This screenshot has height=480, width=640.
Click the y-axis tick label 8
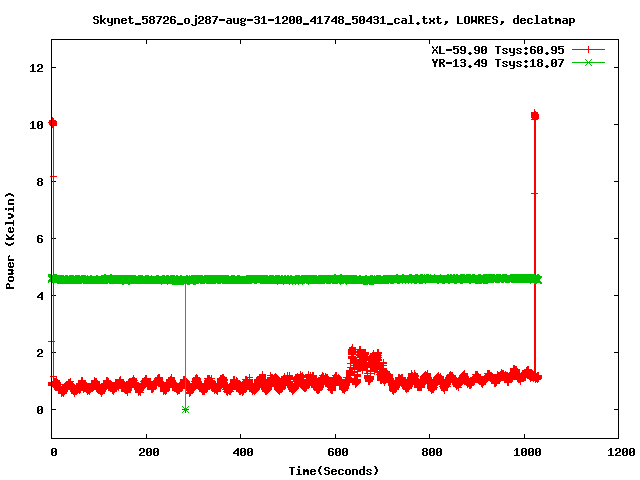point(40,182)
